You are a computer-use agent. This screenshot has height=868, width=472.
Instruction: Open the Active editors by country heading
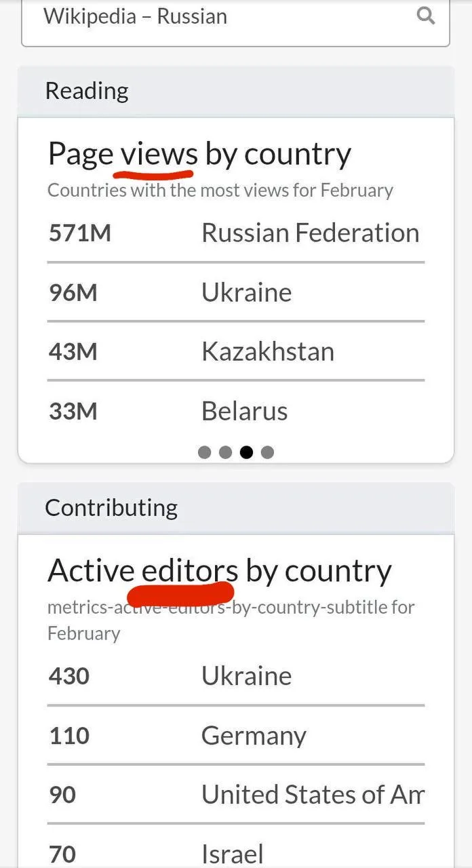219,571
